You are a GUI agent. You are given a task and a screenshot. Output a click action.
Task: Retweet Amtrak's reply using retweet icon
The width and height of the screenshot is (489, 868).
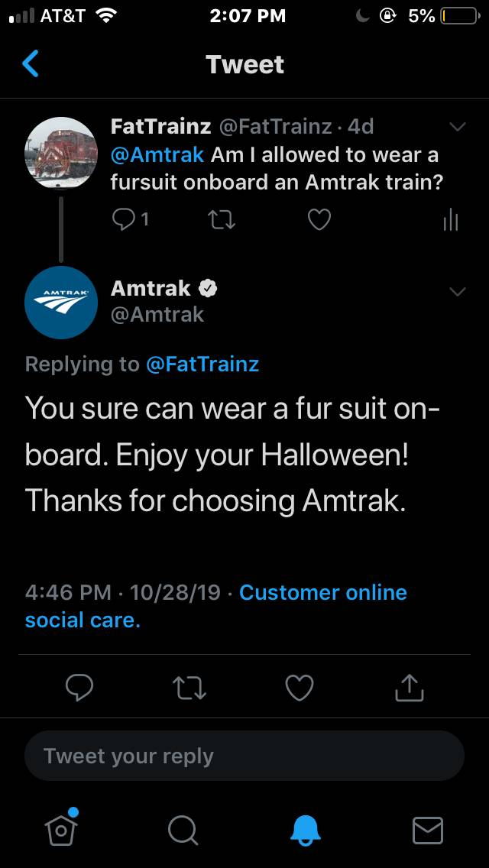pyautogui.click(x=189, y=687)
